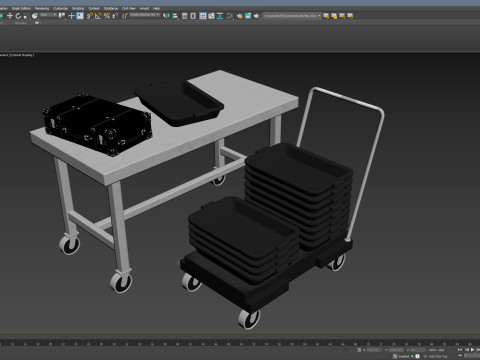The height and width of the screenshot is (360, 480).
Task: Click third project folder icon after path
Action: click(342, 16)
